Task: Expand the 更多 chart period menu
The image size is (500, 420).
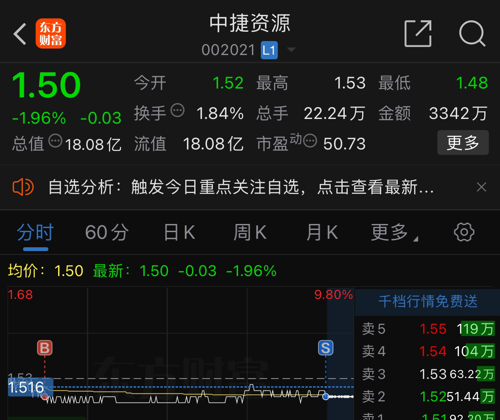Action: [x=394, y=232]
